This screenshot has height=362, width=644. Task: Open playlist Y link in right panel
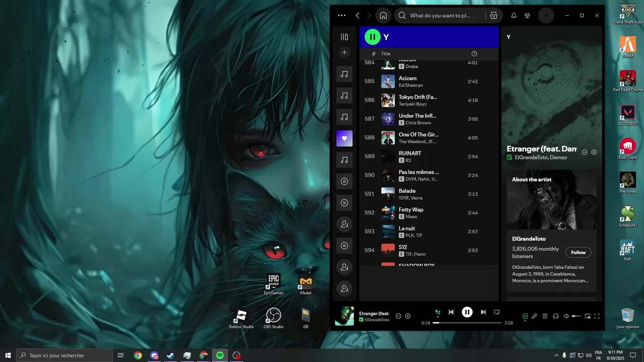tap(509, 37)
